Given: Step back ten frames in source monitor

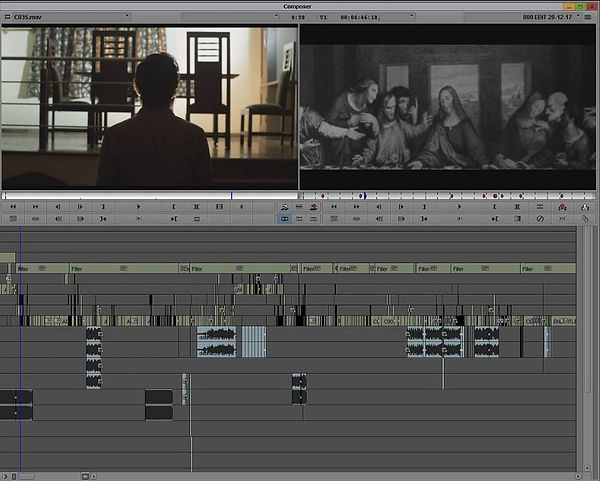Looking at the screenshot, I should pyautogui.click(x=58, y=219).
